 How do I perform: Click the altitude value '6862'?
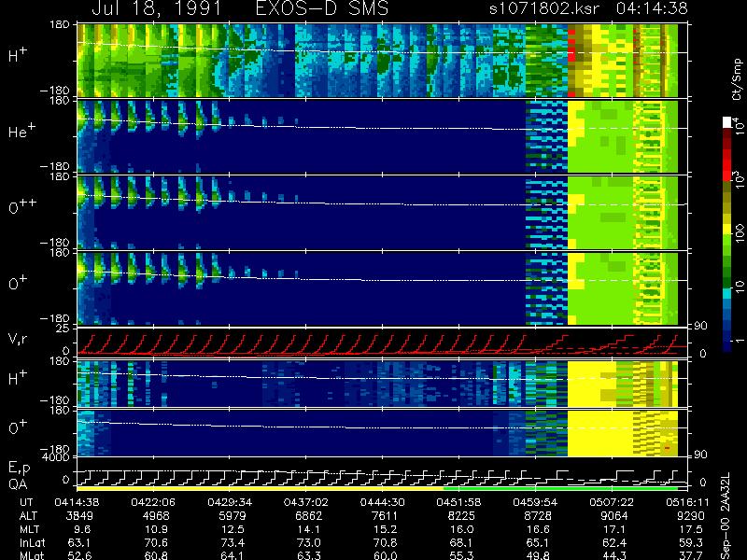(309, 516)
